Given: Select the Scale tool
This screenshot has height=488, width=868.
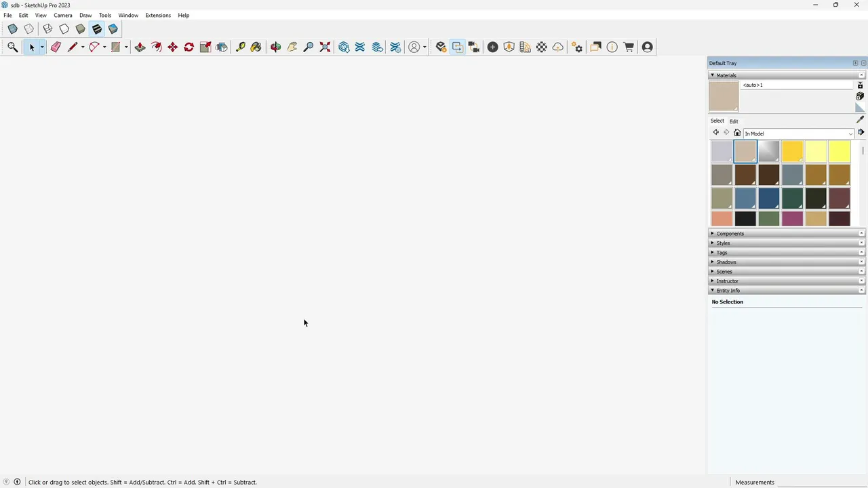Looking at the screenshot, I should pos(205,47).
